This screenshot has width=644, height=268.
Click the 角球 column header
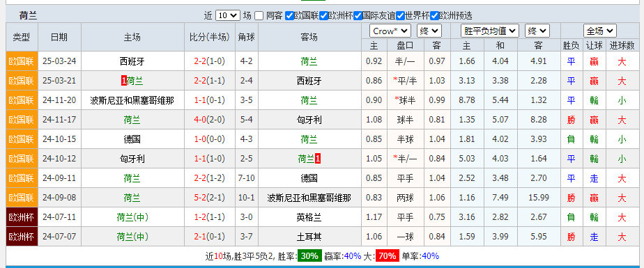click(247, 37)
